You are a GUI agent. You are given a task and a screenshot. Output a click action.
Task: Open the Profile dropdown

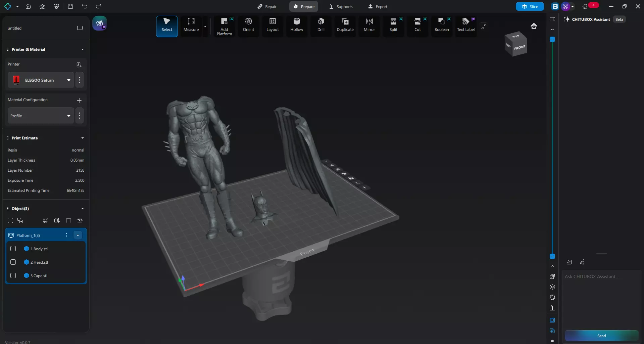[x=41, y=116]
